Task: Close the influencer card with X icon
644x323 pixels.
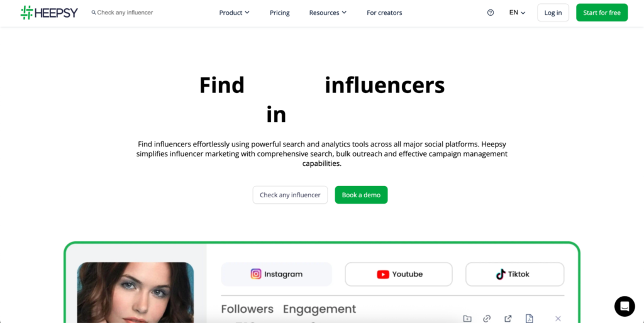Action: 558,319
